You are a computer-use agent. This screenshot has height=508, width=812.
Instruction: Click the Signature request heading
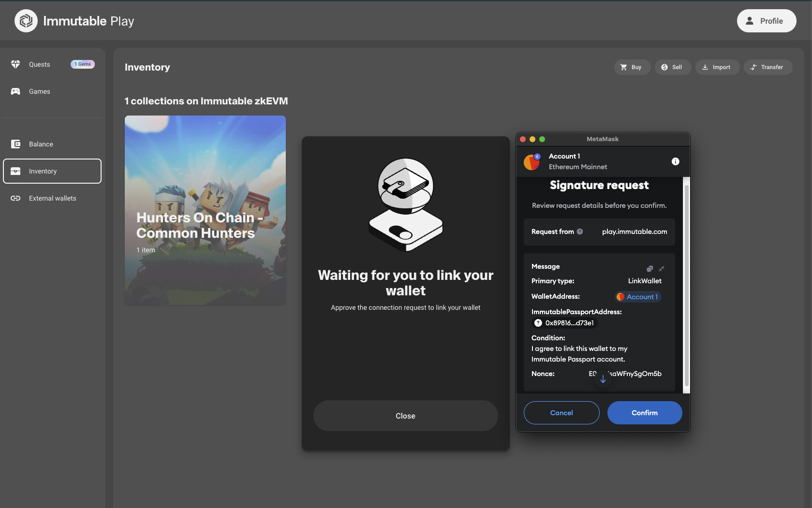tap(599, 185)
